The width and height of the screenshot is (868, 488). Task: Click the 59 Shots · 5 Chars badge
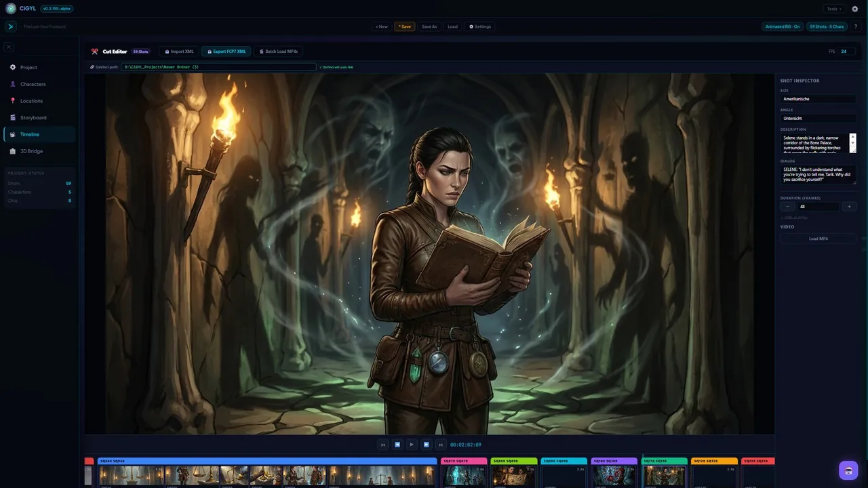[x=827, y=26]
